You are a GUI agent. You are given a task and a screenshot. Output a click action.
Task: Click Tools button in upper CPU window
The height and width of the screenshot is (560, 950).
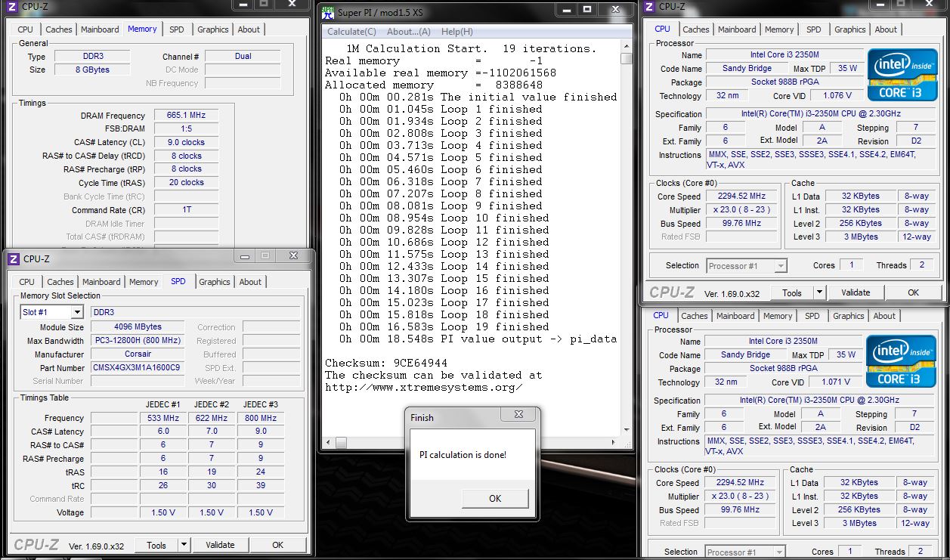point(792,292)
